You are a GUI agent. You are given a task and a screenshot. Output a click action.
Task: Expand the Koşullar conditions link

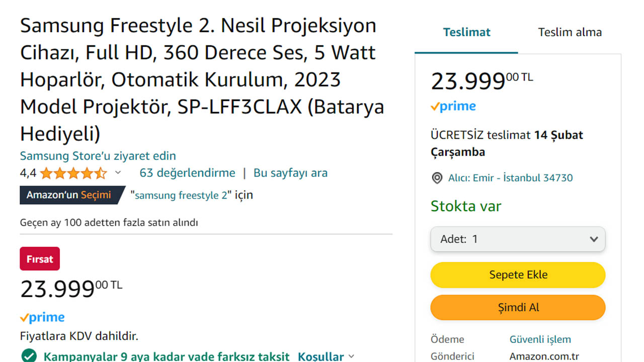pyautogui.click(x=326, y=356)
